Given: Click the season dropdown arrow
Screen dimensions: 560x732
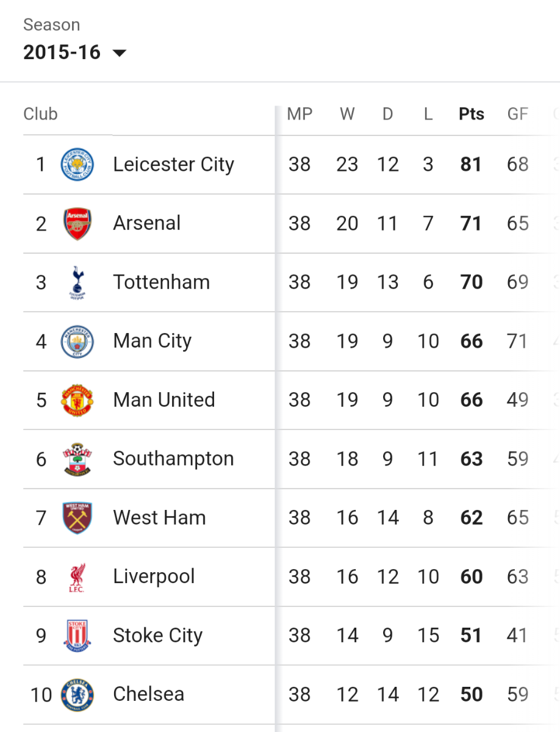Looking at the screenshot, I should [x=120, y=53].
